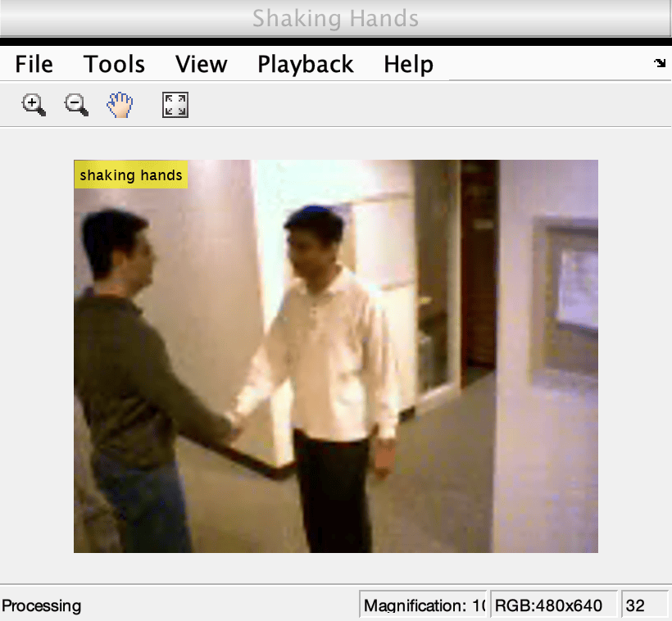
Task: Click the dock arrow at menu bar's right end
Action: [660, 63]
